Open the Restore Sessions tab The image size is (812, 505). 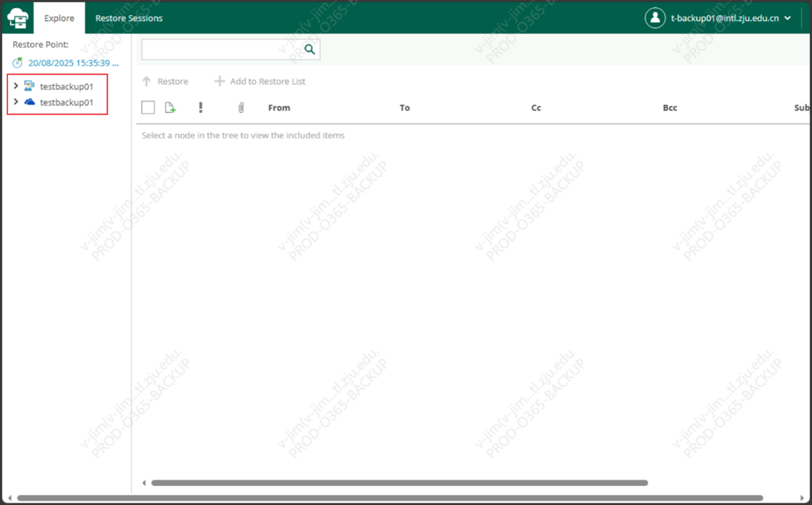[129, 18]
